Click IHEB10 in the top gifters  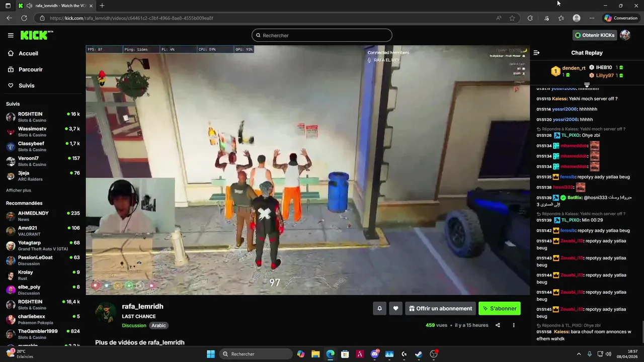point(604,67)
